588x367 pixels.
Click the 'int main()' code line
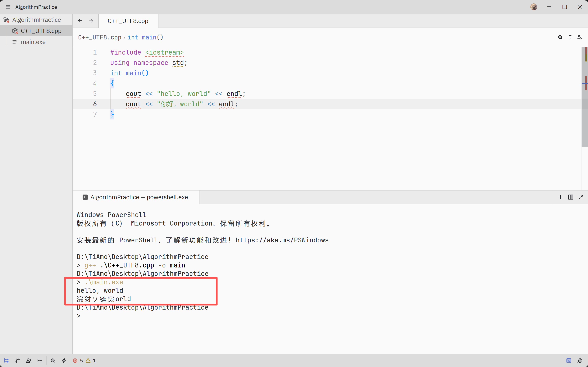coord(129,73)
